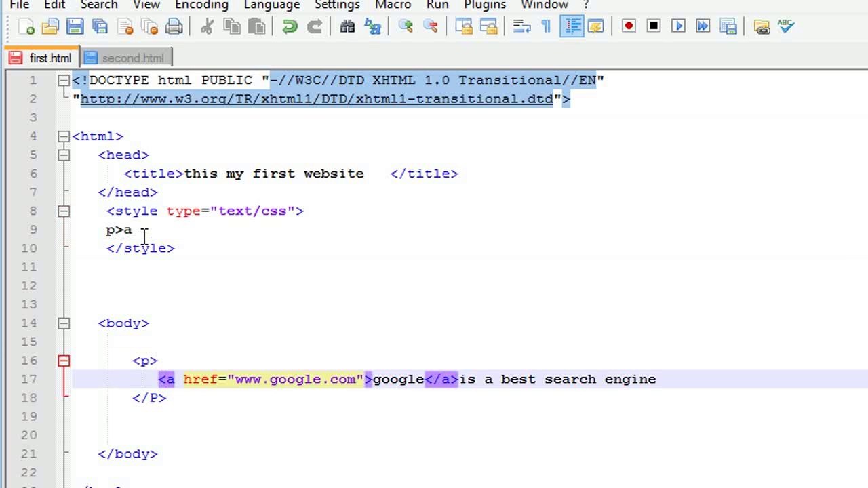Open the Search menu
Screen dimensions: 868x488
pyautogui.click(x=99, y=5)
